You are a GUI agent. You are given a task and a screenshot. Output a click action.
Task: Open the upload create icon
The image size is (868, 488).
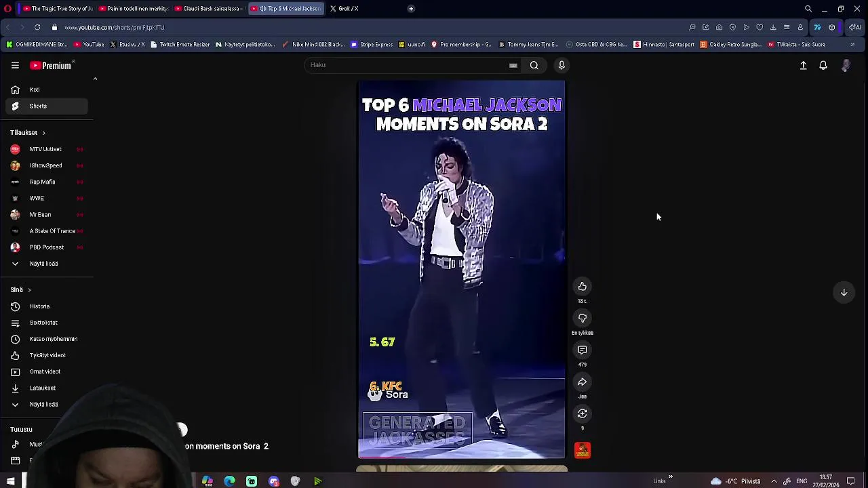803,66
